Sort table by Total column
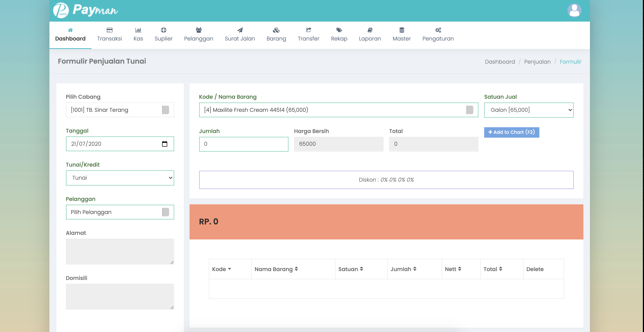This screenshot has width=644, height=332. pos(492,269)
